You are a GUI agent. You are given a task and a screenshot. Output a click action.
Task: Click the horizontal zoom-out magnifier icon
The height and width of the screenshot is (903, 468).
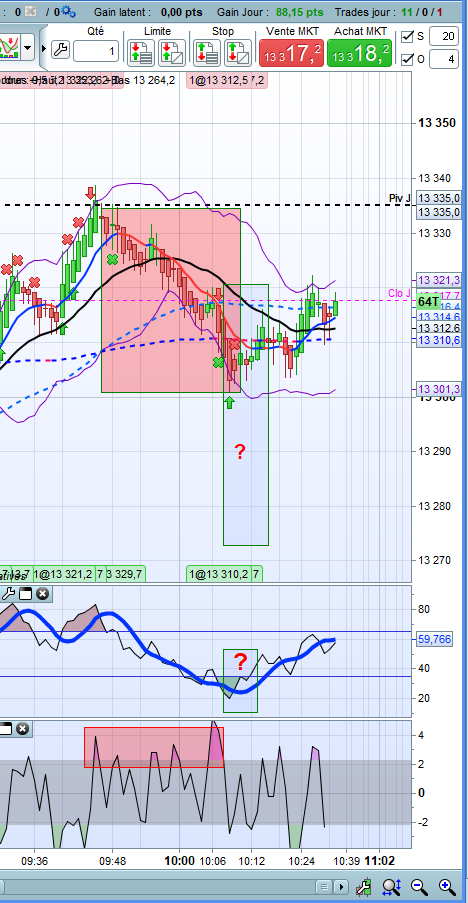coord(419,887)
